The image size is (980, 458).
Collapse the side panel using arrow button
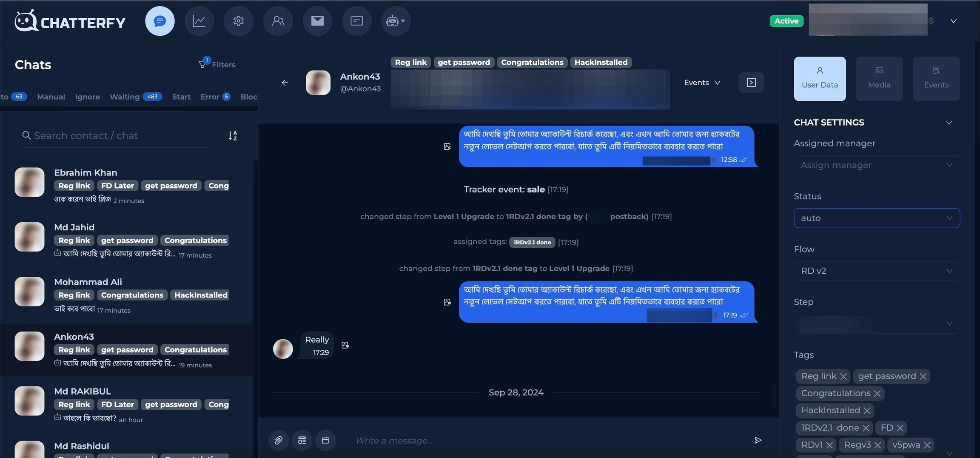751,83
